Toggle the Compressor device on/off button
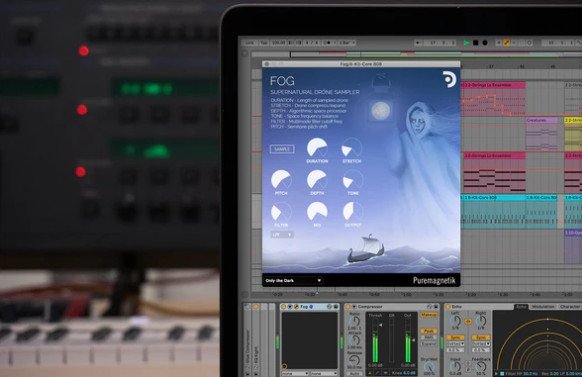 pos(348,307)
